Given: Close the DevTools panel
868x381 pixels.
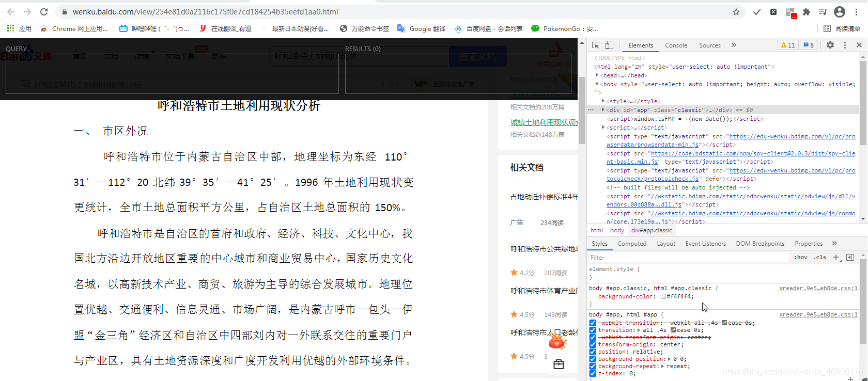Looking at the screenshot, I should (859, 45).
